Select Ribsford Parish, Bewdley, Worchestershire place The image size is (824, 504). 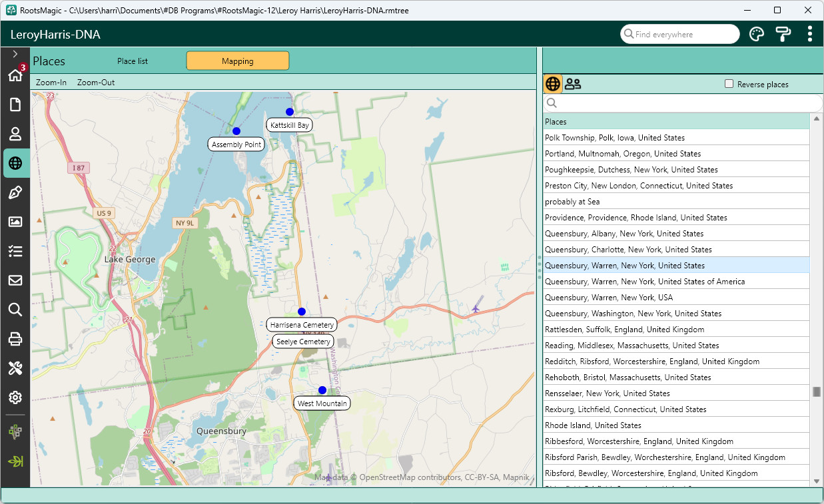pos(676,457)
